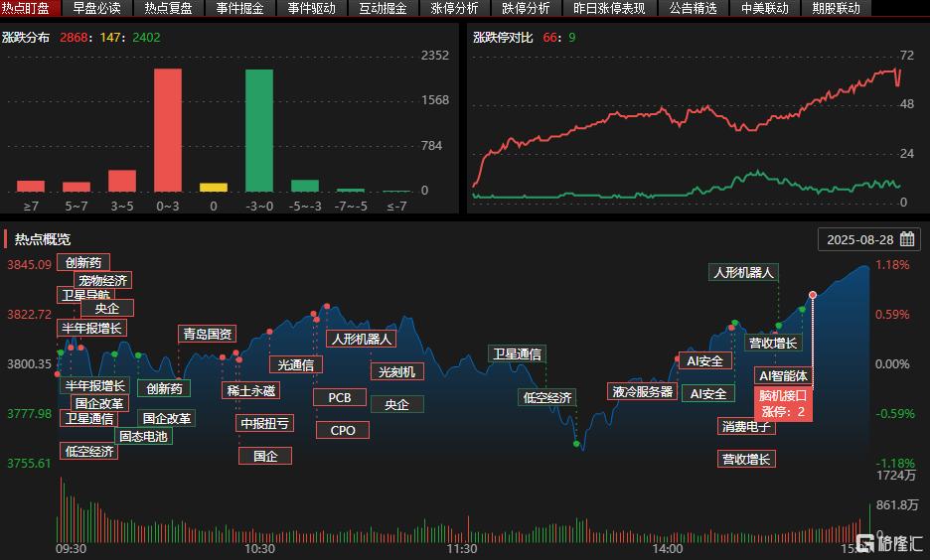Click the tall green -3~0 distribution bar

point(259,130)
